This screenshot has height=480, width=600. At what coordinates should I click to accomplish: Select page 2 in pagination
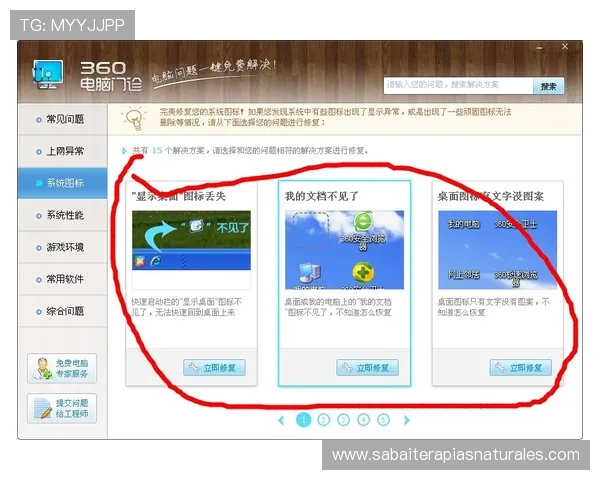coord(323,420)
